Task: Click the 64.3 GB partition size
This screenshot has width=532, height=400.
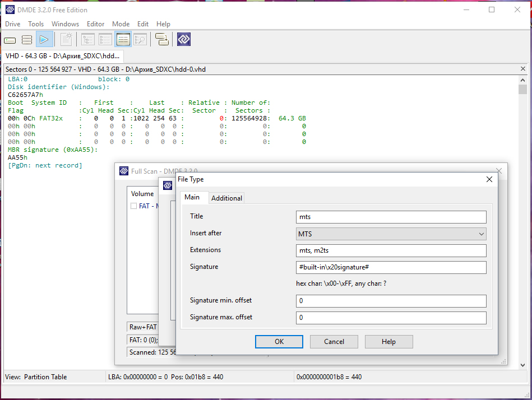Action: point(292,118)
